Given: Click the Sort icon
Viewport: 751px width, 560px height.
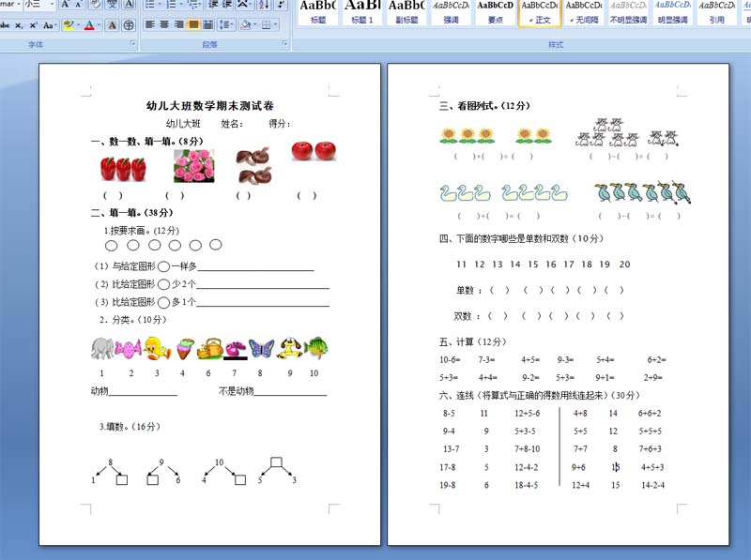Looking at the screenshot, I should 264,5.
